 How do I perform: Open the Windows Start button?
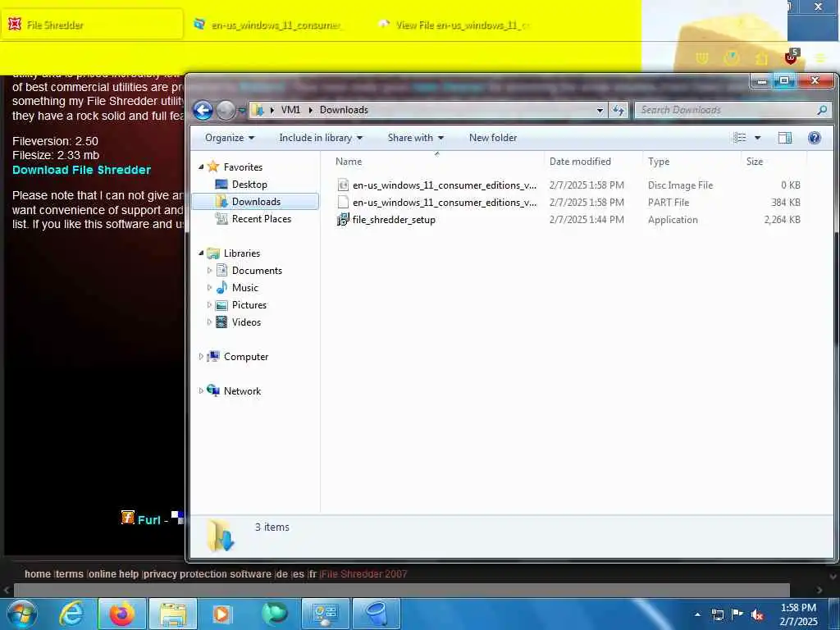coord(21,614)
